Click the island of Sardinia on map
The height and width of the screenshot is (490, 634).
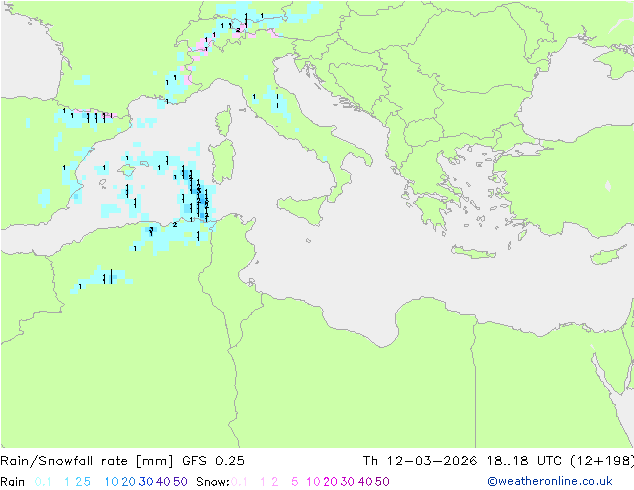click(x=222, y=162)
